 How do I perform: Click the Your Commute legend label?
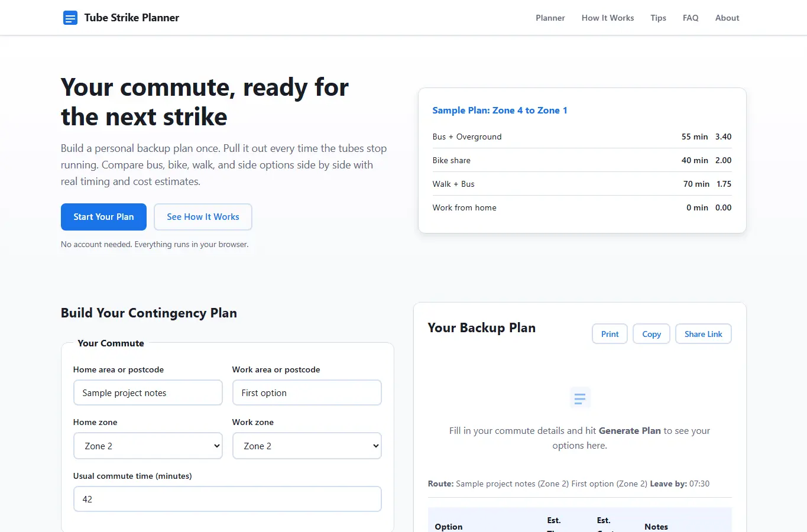point(111,343)
